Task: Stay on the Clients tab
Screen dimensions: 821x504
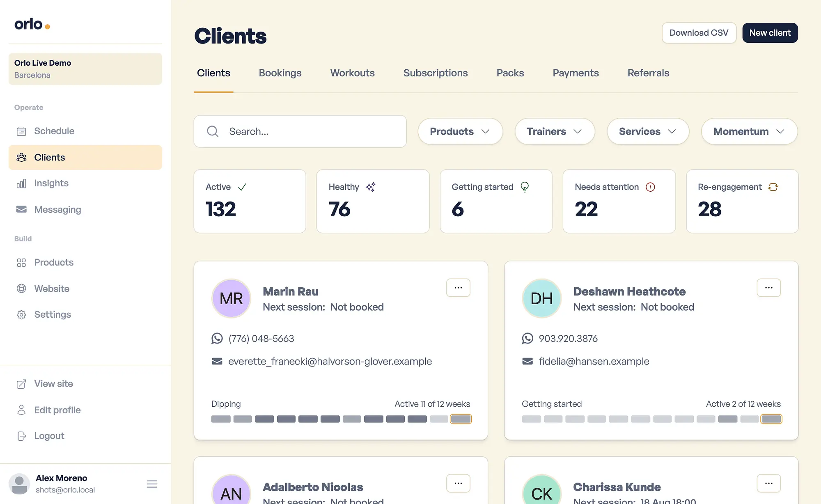Action: tap(213, 73)
